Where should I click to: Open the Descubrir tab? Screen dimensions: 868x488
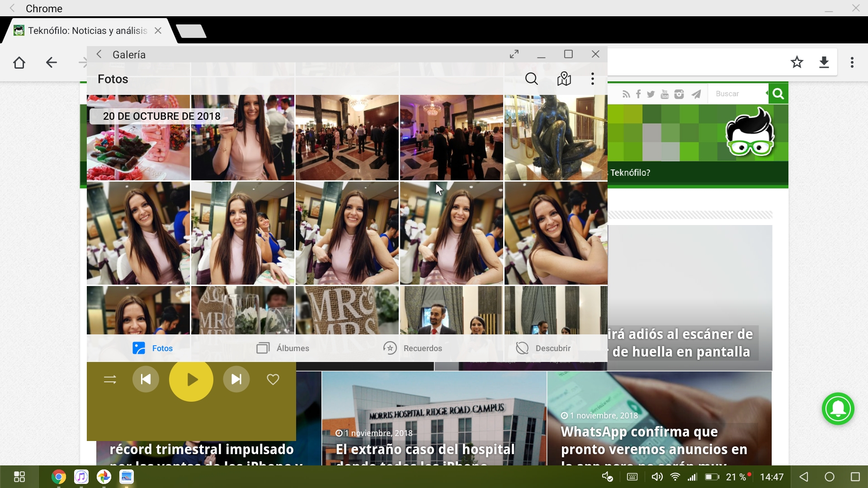pos(543,348)
